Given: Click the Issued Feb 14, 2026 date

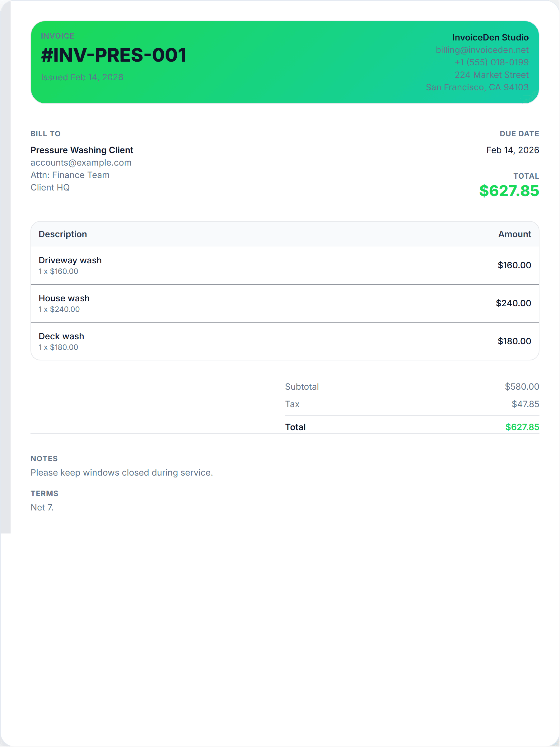Looking at the screenshot, I should (82, 77).
